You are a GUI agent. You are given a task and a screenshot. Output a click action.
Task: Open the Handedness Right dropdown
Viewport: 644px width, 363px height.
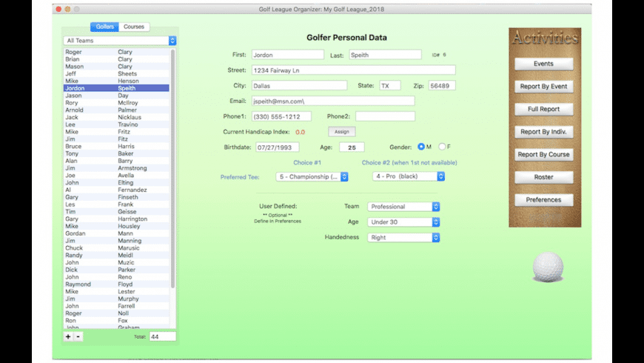click(403, 238)
